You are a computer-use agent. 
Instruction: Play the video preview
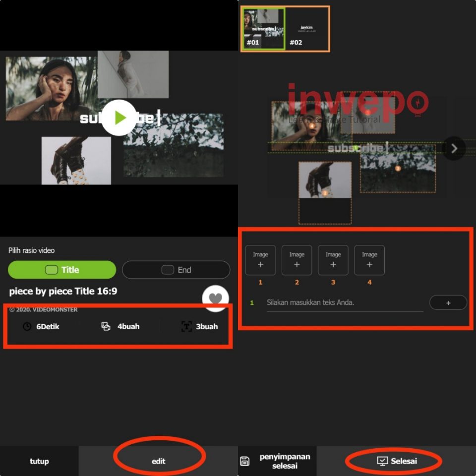point(118,118)
